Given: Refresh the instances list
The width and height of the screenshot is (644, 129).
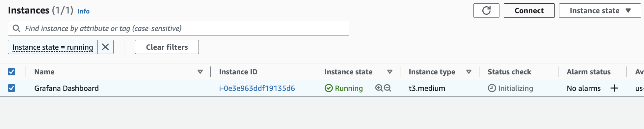Looking at the screenshot, I should click(486, 11).
